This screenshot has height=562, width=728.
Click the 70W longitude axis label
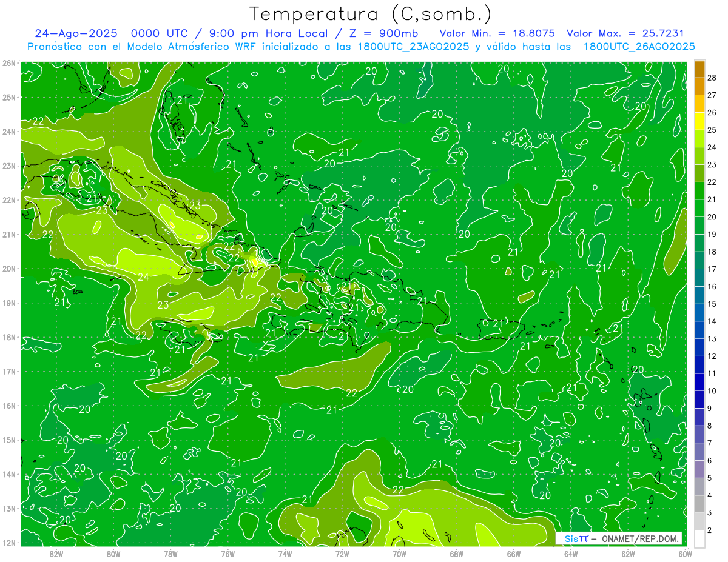point(399,554)
